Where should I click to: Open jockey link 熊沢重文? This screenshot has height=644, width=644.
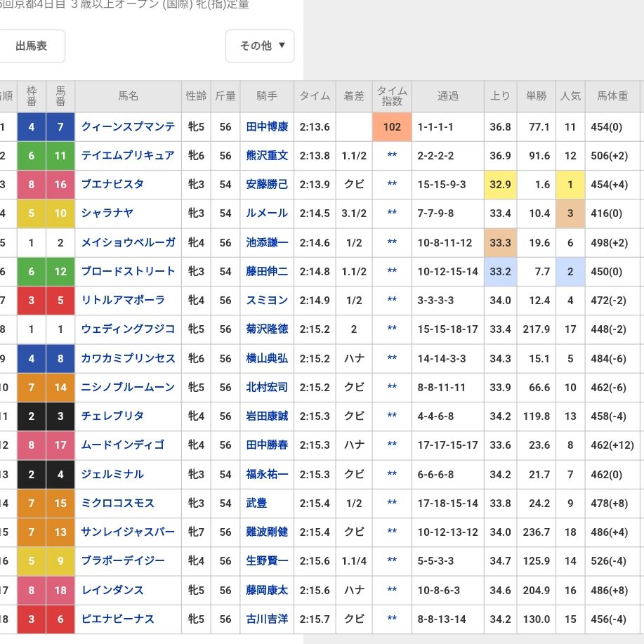(x=267, y=156)
